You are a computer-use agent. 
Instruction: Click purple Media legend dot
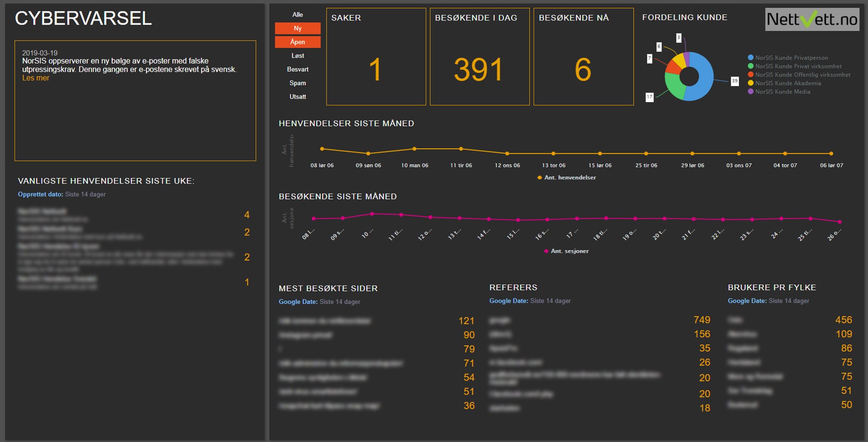[x=750, y=92]
